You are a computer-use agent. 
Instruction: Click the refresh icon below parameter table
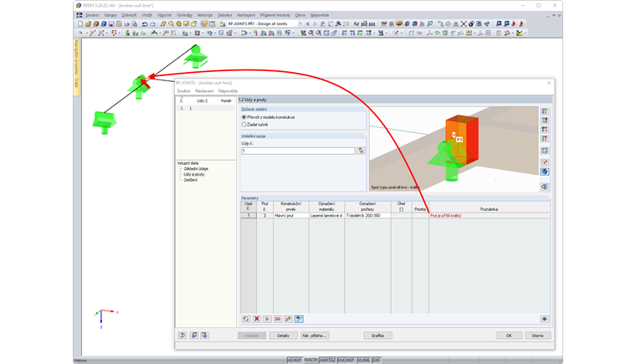coord(246,319)
